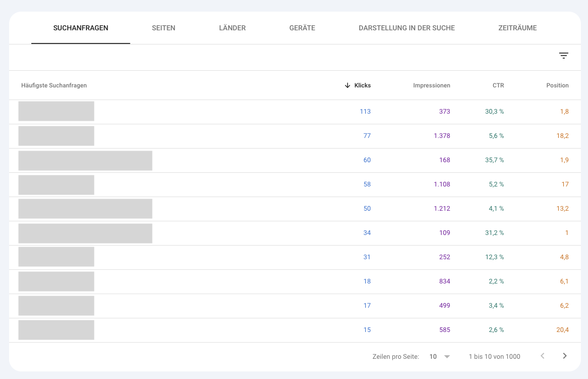Click the click count 113 in first row
The height and width of the screenshot is (379, 588).
[365, 111]
